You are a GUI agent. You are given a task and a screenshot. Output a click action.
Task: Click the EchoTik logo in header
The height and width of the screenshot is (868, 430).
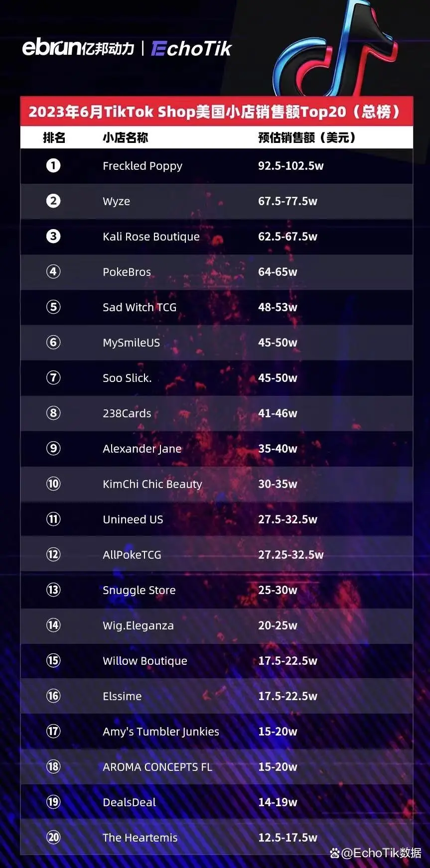191,48
